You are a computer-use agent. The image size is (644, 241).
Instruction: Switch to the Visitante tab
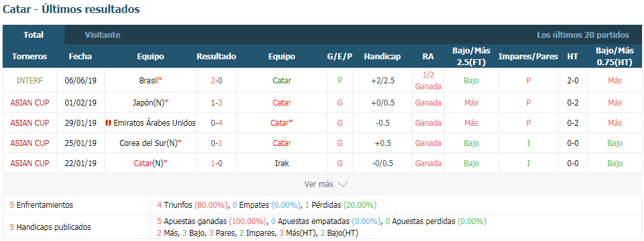click(x=102, y=35)
